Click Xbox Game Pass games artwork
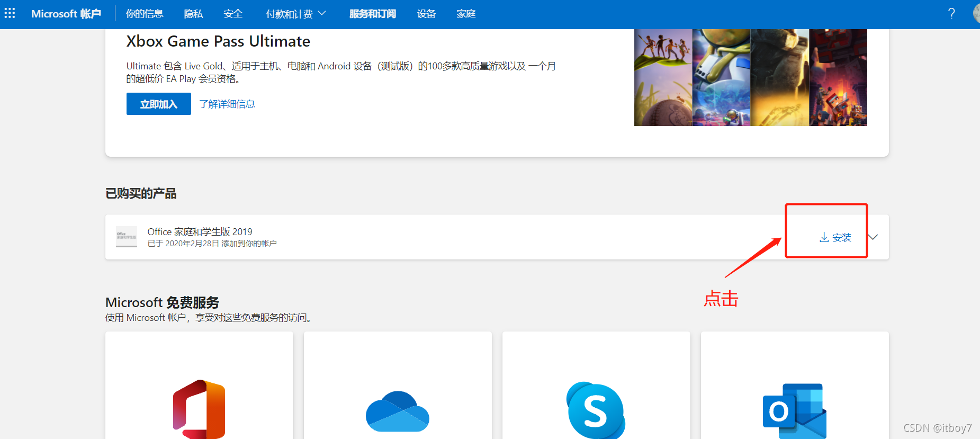980x439 pixels. pyautogui.click(x=751, y=77)
